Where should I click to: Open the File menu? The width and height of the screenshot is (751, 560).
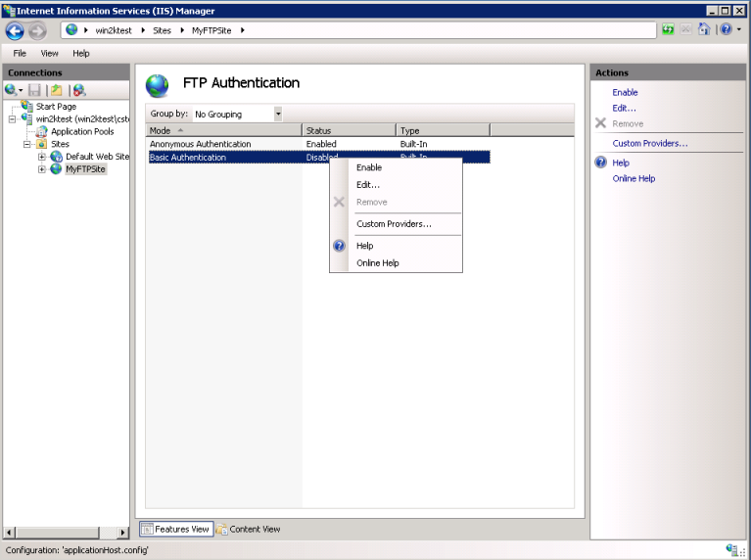tap(20, 53)
